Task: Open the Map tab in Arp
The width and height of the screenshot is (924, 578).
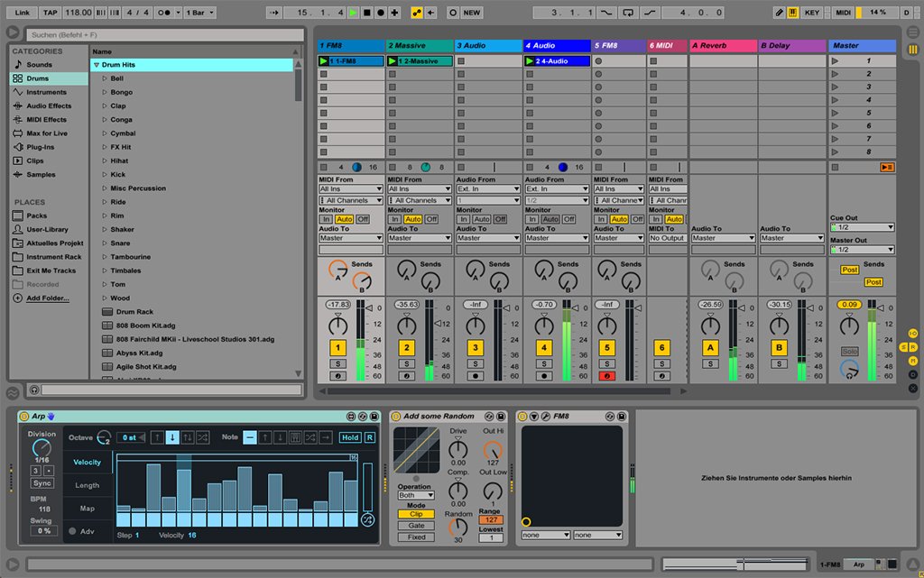Action: pyautogui.click(x=87, y=509)
